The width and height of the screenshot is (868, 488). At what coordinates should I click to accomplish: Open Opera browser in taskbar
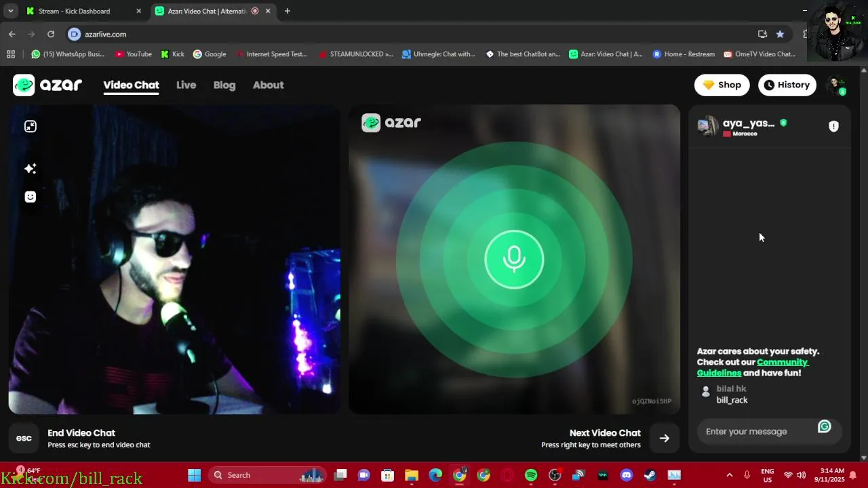[507, 475]
